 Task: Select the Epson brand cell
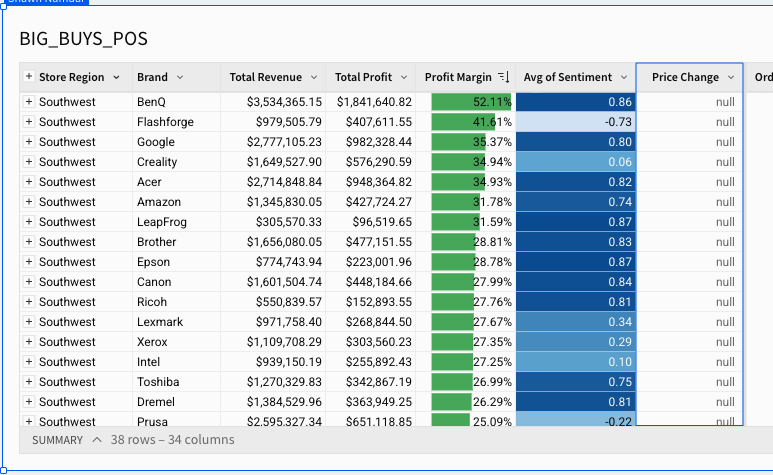[x=176, y=262]
